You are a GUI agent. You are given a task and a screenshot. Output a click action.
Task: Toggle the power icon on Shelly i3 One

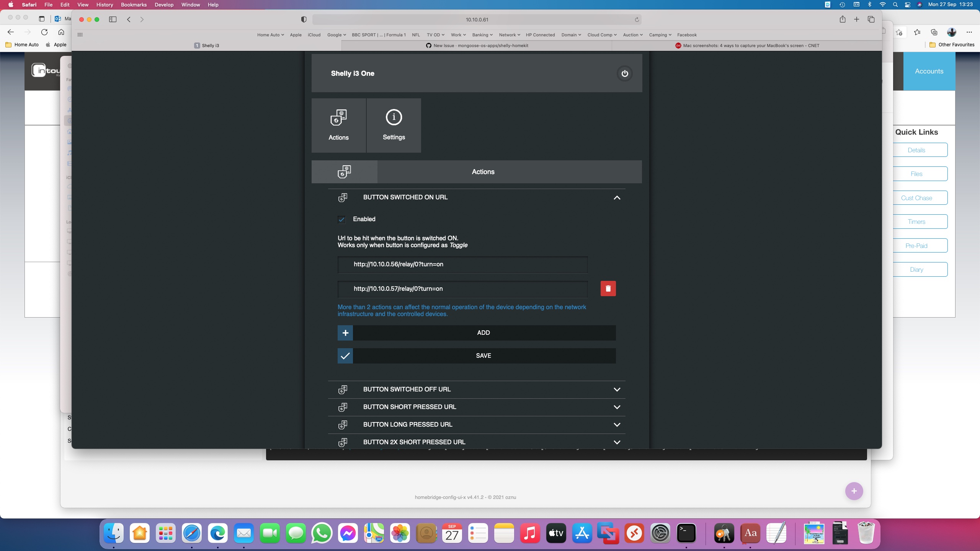(x=624, y=73)
